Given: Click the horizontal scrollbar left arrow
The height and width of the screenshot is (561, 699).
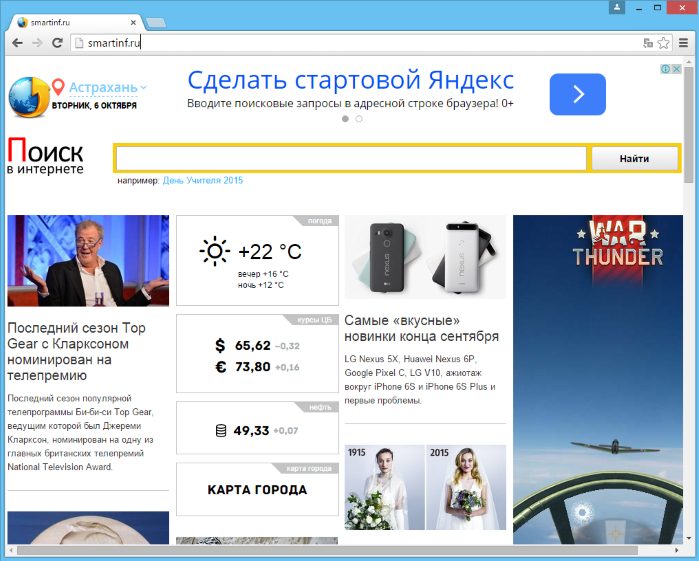Looking at the screenshot, I should (x=11, y=550).
